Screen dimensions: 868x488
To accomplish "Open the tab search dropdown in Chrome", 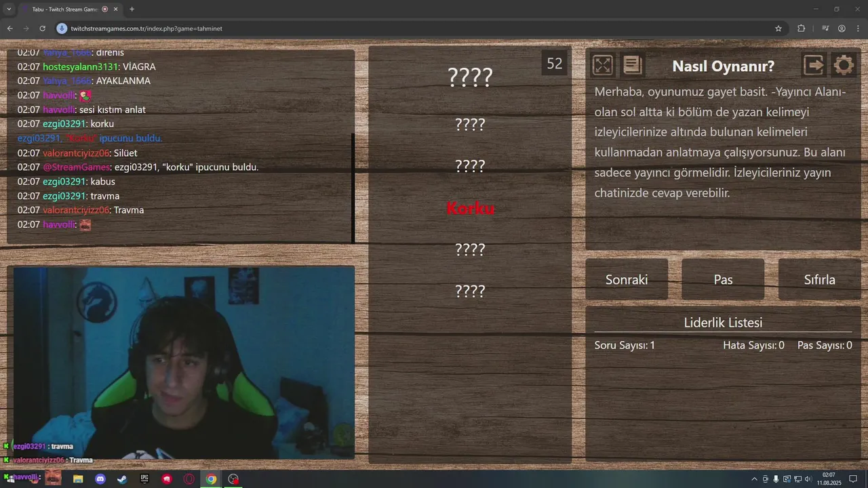I will click(x=9, y=9).
